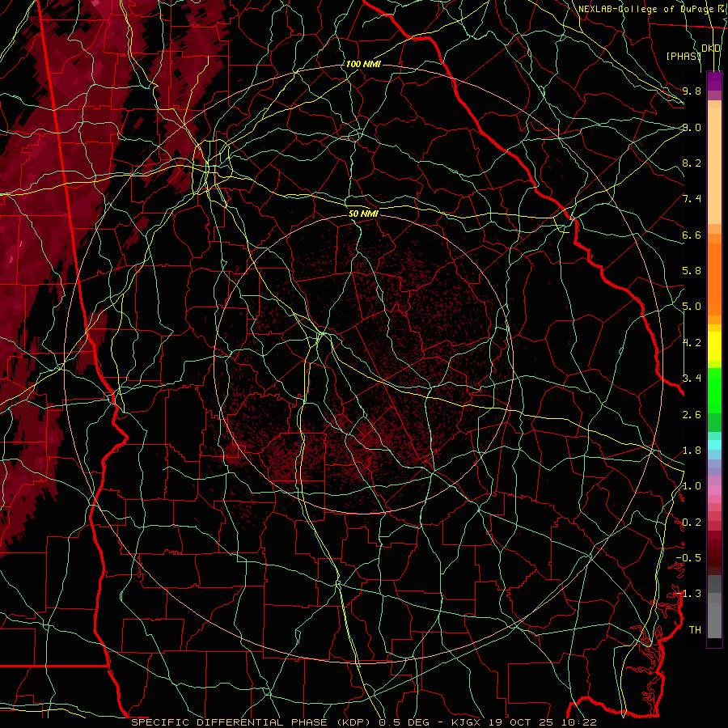This screenshot has width=728, height=728.
Task: Click the "50 NMI" range ring label
Action: [363, 214]
